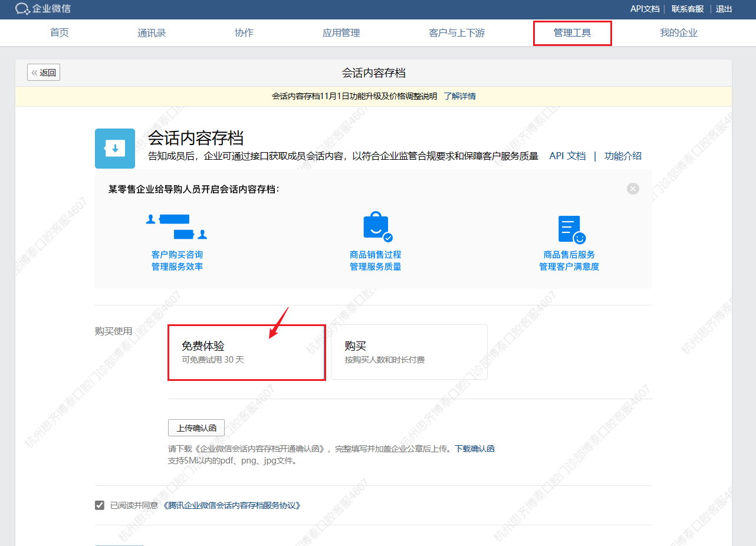Select the 购买 purchase option
This screenshot has width=756, height=546.
click(x=409, y=352)
